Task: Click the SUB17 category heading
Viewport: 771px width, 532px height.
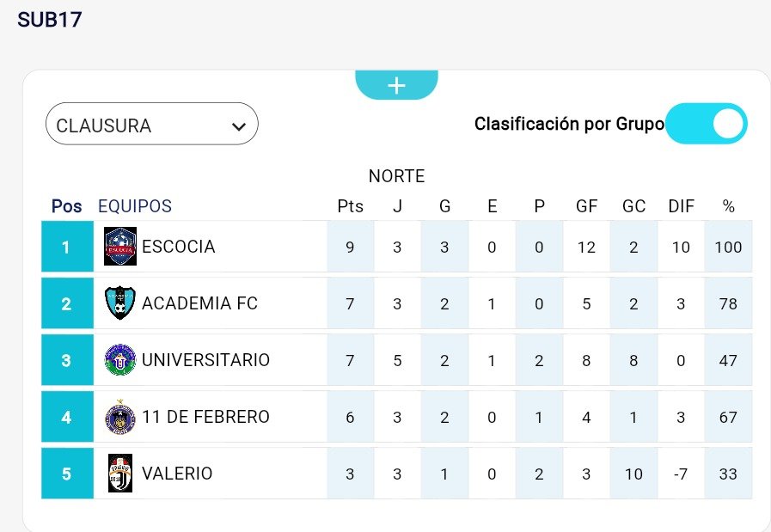Action: coord(50,20)
